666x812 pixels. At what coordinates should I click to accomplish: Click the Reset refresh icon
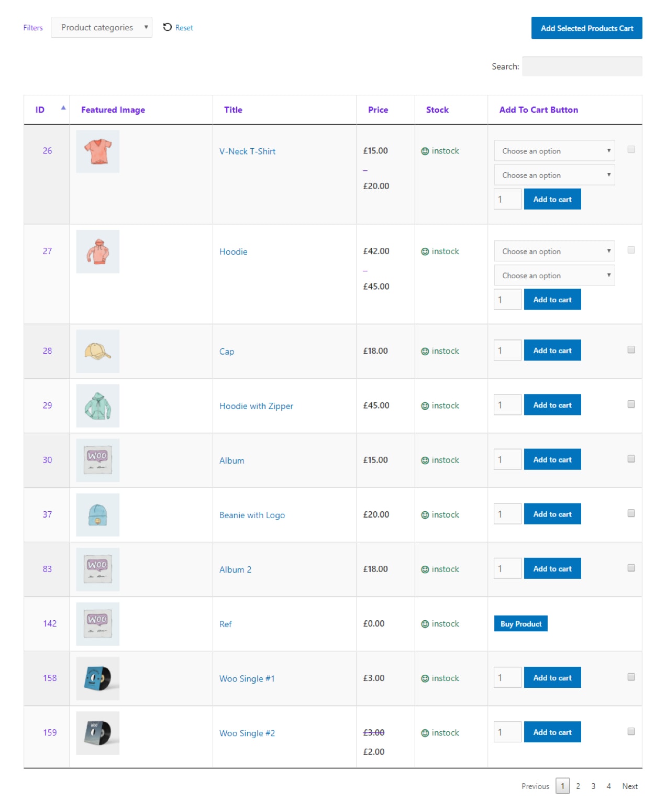[x=167, y=27]
